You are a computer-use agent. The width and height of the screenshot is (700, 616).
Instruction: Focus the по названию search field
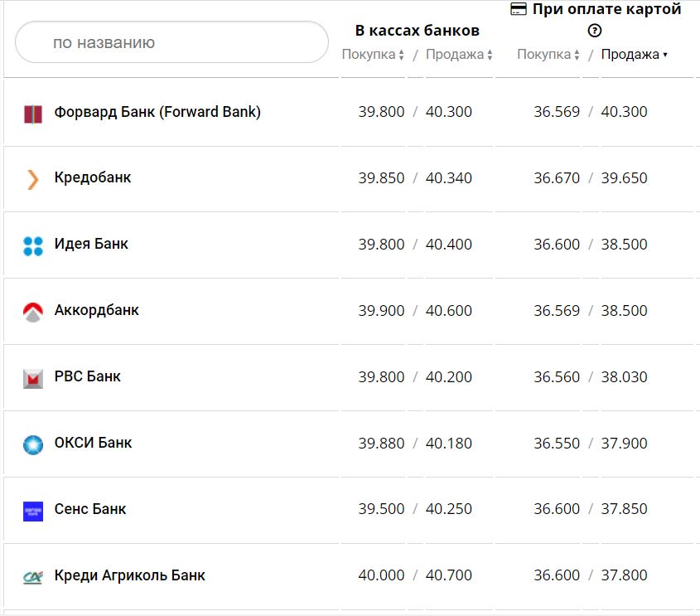coord(171,42)
